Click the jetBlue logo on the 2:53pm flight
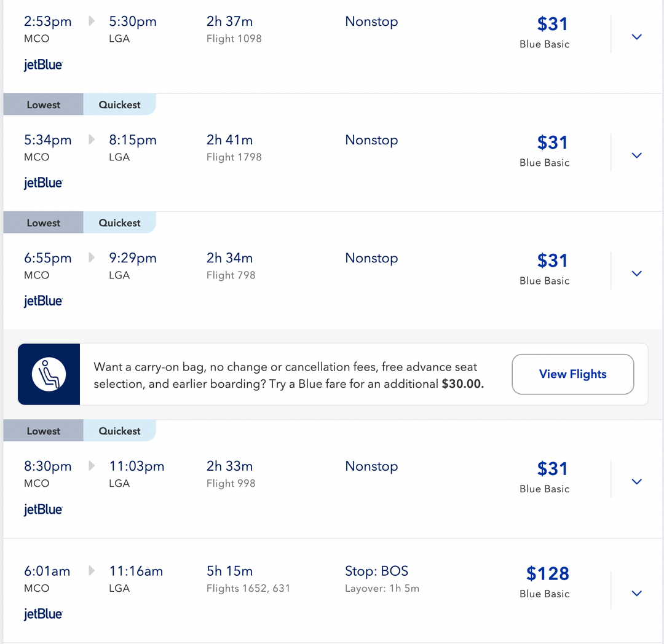Viewport: 664px width, 644px height. [x=42, y=65]
